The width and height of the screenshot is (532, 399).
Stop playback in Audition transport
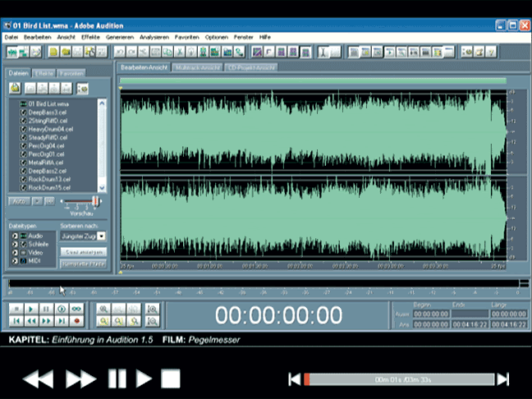click(x=16, y=309)
